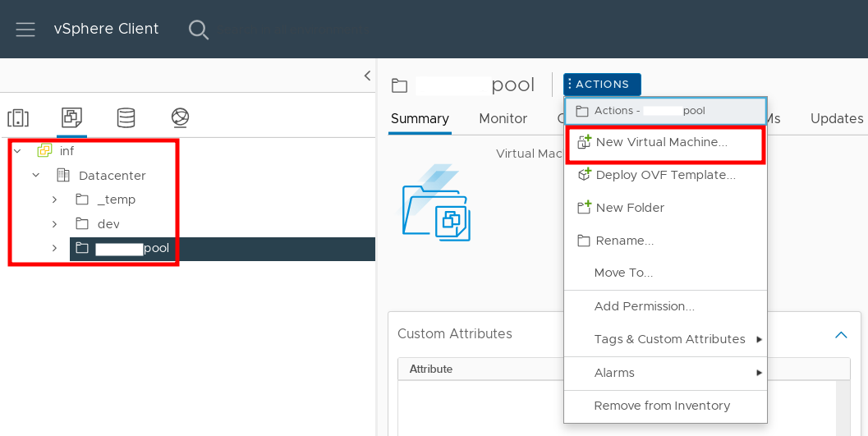Open the Storage inventory view icon
This screenshot has width=868, height=436.
click(126, 118)
